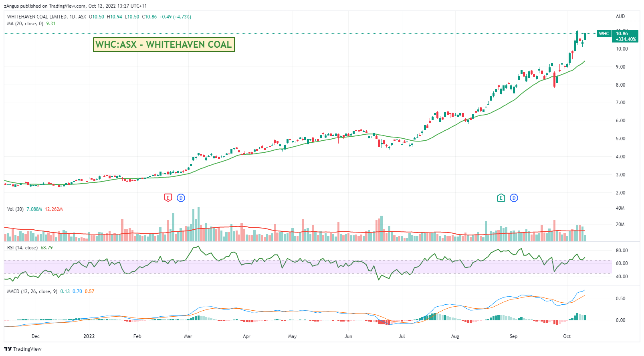This screenshot has width=644, height=356.
Task: Click the 60.00 RSI axis label
Action: pos(622,263)
